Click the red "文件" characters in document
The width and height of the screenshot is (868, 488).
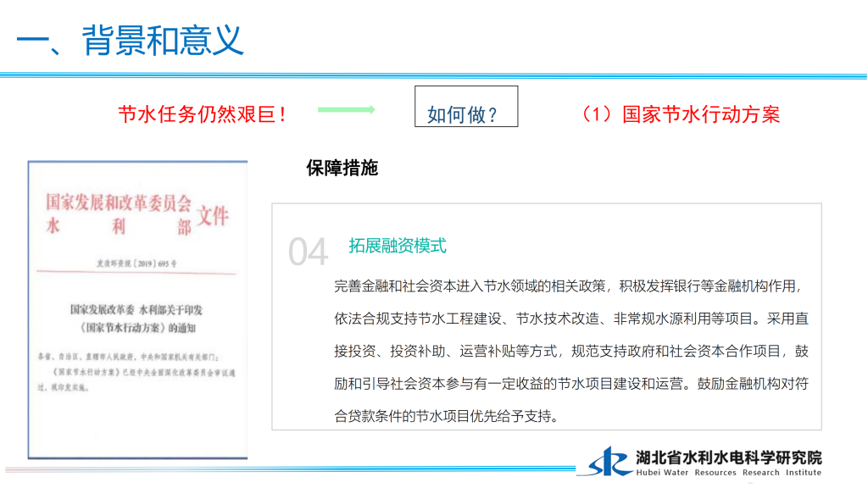[213, 215]
